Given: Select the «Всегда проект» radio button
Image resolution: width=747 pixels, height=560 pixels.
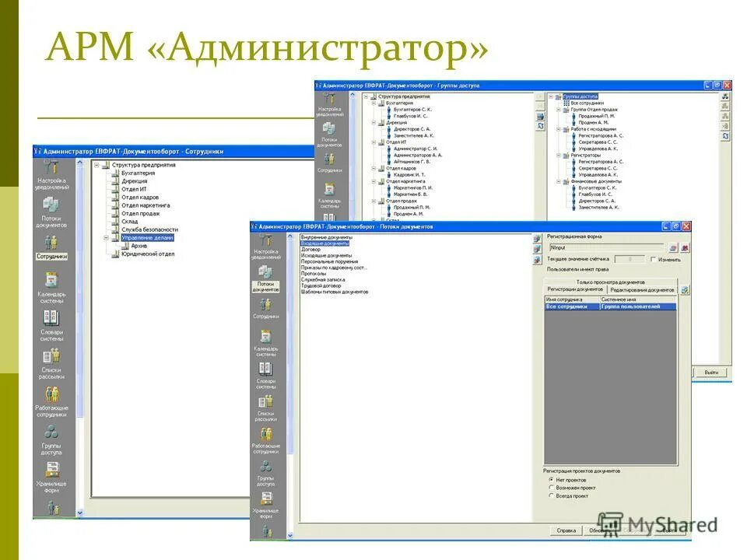Looking at the screenshot, I should (551, 495).
